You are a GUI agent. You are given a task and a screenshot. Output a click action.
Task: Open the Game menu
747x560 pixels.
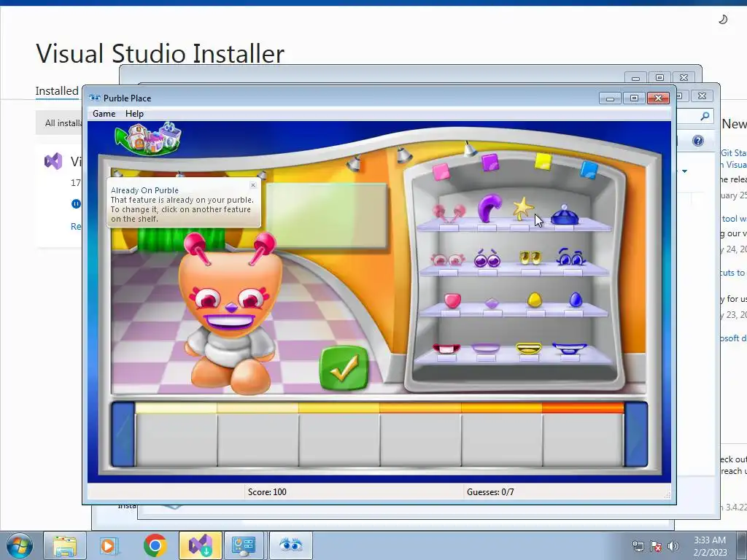pos(104,113)
